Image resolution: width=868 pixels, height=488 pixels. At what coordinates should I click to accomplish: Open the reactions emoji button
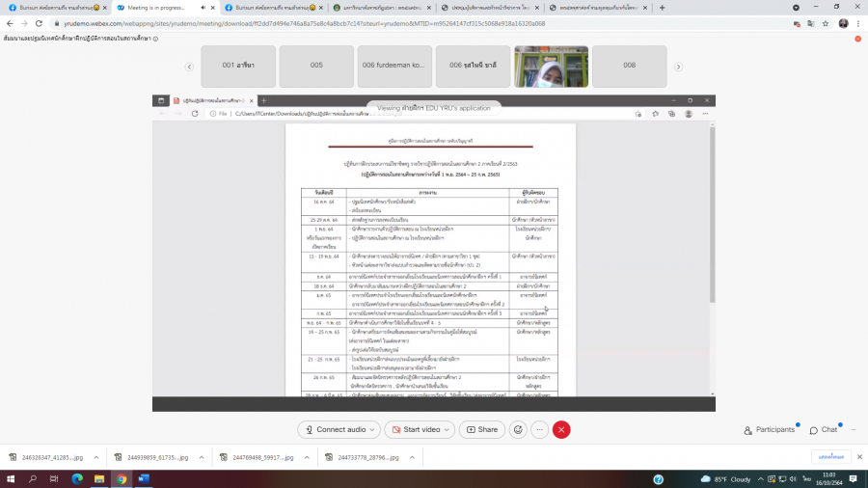tap(518, 429)
